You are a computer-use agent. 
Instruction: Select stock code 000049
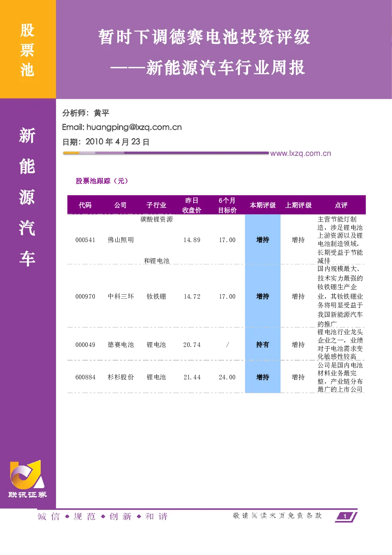click(x=85, y=345)
